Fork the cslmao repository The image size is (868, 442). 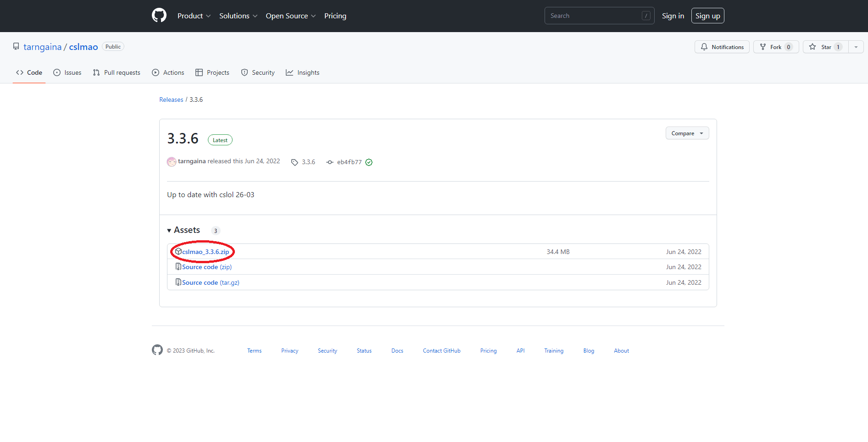776,47
